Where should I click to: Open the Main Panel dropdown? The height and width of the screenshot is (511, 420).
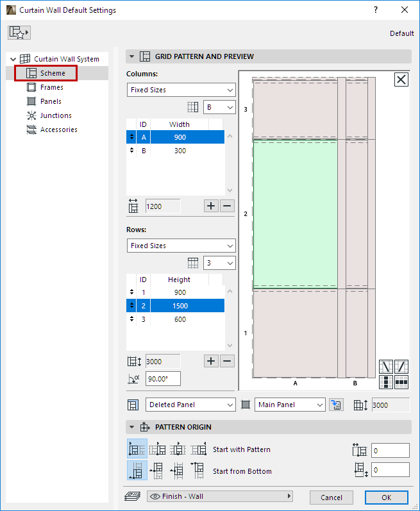click(290, 405)
